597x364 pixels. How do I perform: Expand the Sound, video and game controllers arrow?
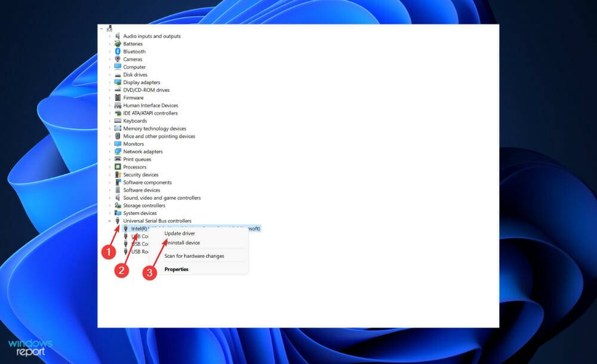click(110, 198)
